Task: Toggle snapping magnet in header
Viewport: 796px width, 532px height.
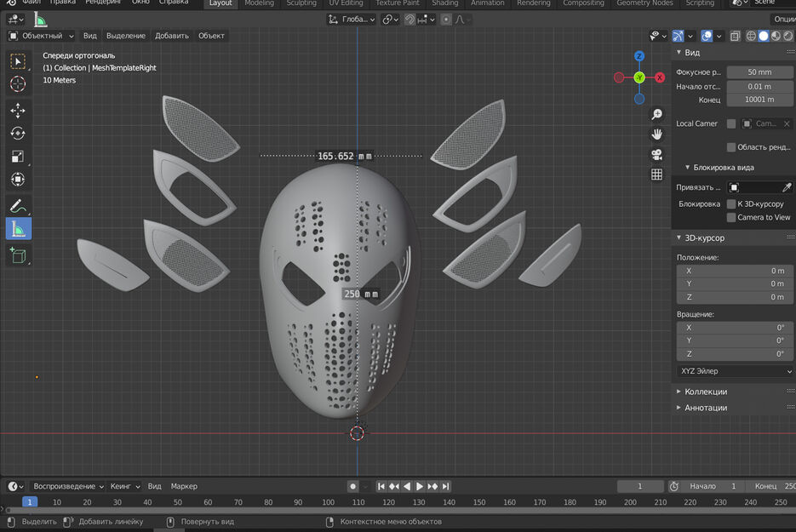Action: (x=409, y=20)
